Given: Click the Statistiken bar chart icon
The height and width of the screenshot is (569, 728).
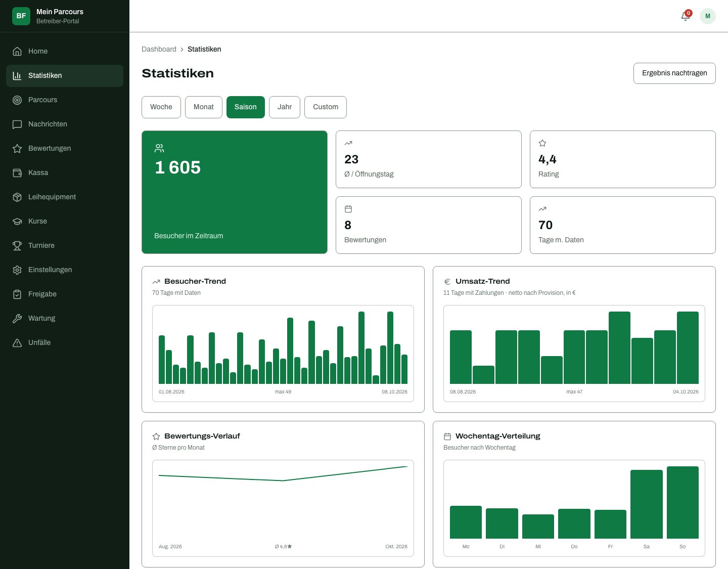Looking at the screenshot, I should click(17, 75).
